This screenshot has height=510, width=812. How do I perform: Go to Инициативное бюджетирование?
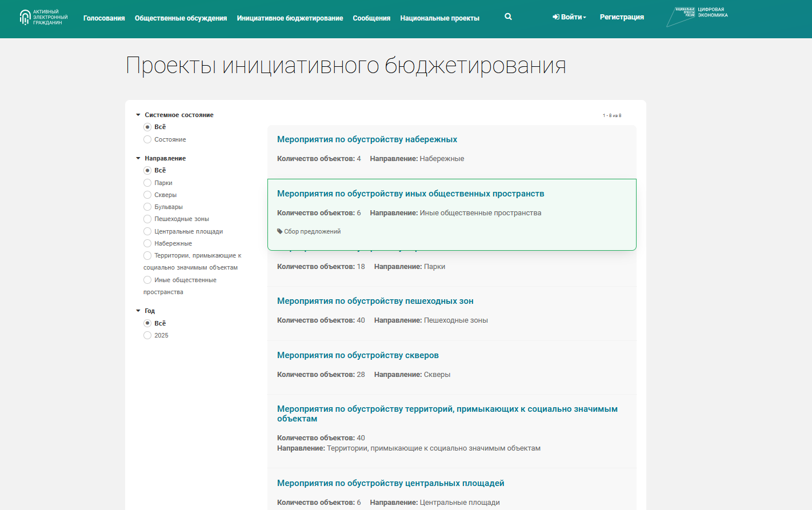(x=290, y=18)
